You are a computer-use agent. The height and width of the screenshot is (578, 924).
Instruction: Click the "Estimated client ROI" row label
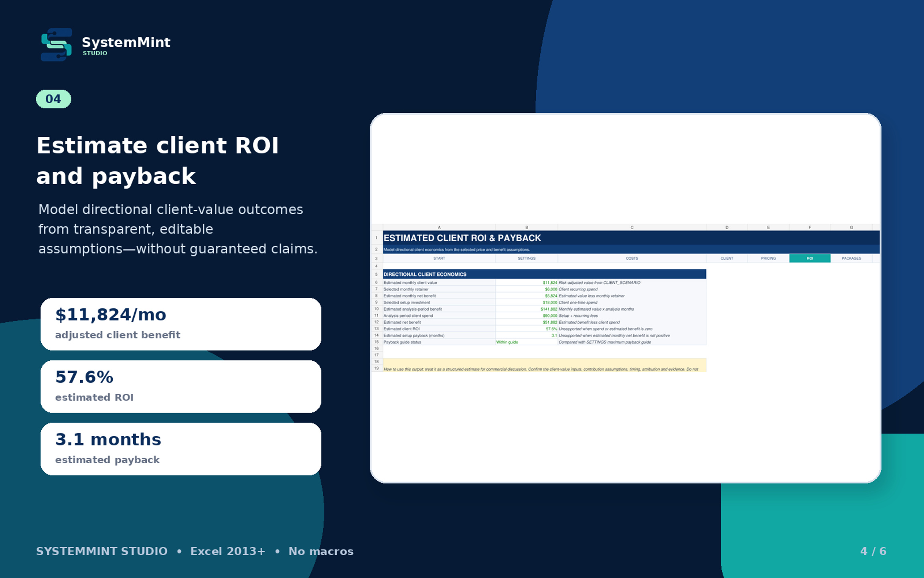click(x=439, y=329)
